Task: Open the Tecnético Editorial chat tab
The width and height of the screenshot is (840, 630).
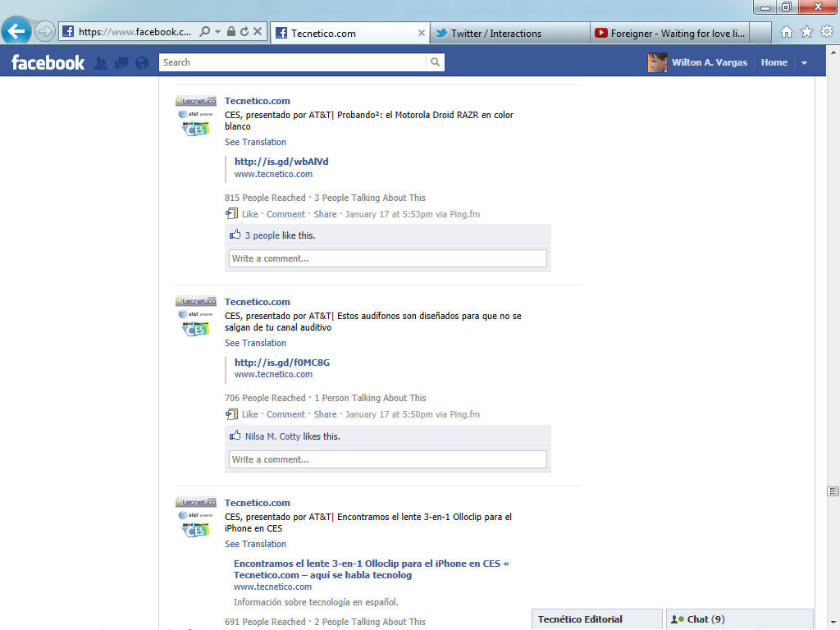Action: pyautogui.click(x=597, y=619)
